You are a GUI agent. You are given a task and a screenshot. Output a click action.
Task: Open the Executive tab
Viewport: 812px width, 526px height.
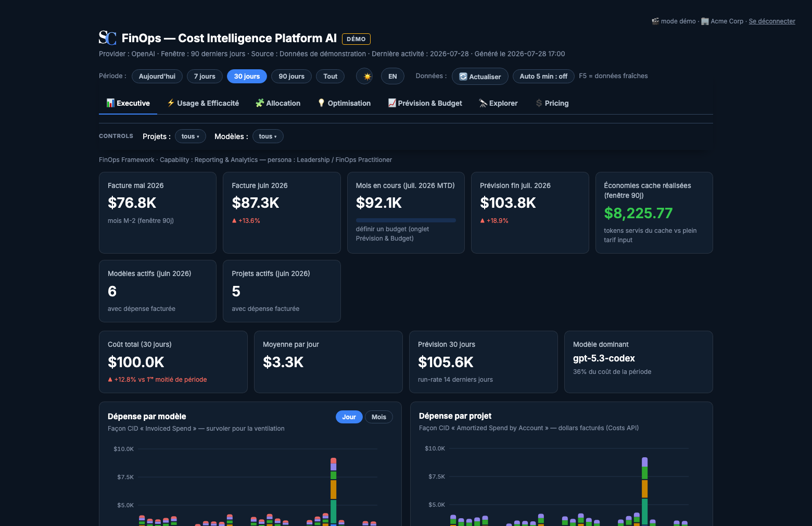128,103
